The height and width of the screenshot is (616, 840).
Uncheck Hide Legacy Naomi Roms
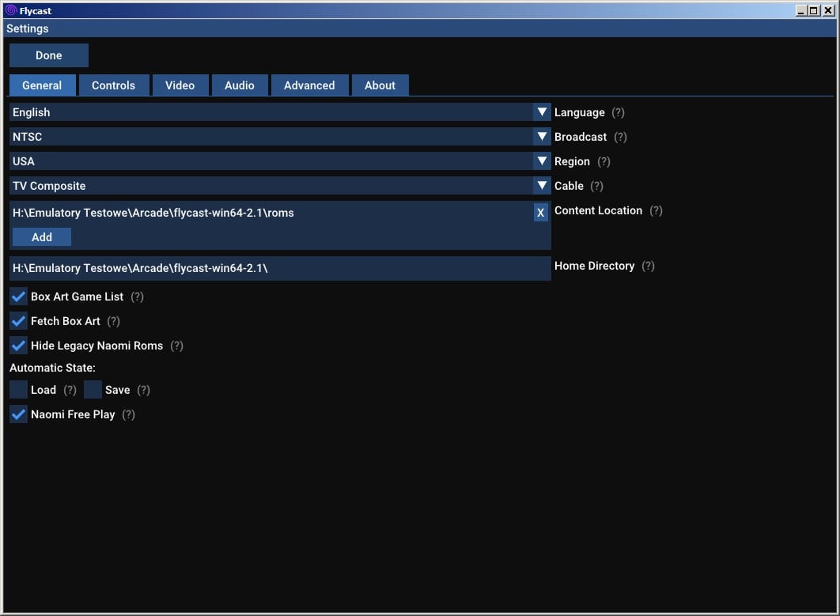point(18,346)
